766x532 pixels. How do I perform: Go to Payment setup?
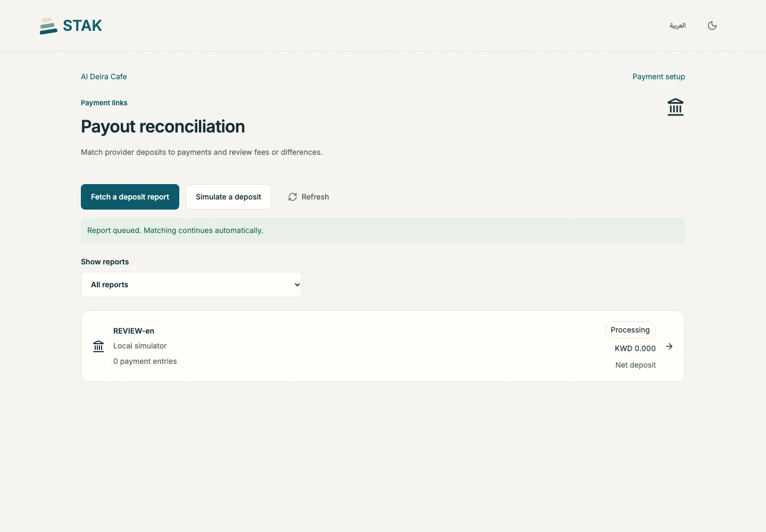tap(659, 77)
